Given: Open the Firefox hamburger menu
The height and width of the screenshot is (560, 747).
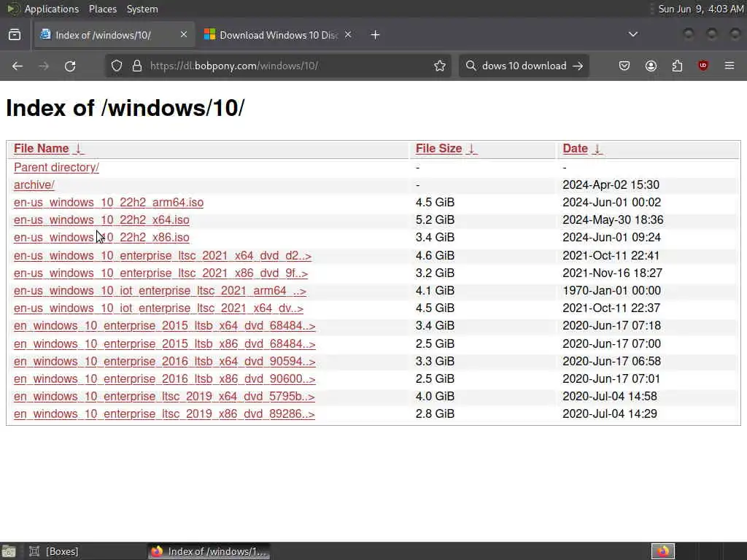Looking at the screenshot, I should tap(729, 66).
